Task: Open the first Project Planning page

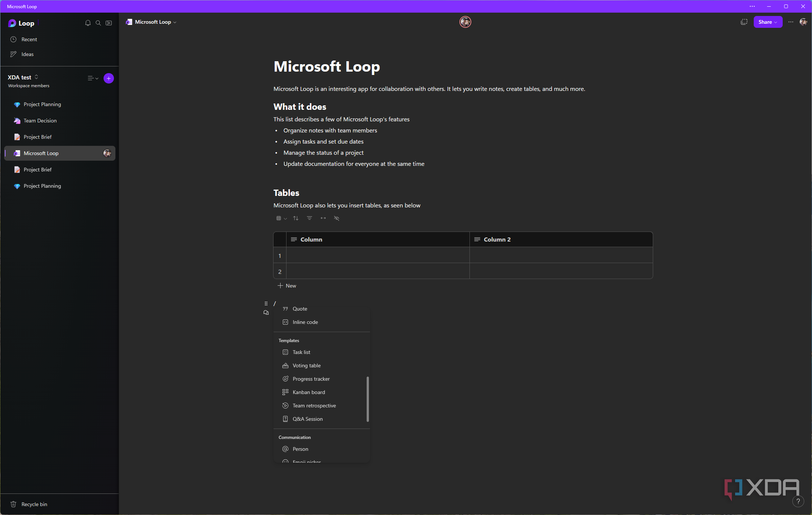Action: (x=59, y=104)
